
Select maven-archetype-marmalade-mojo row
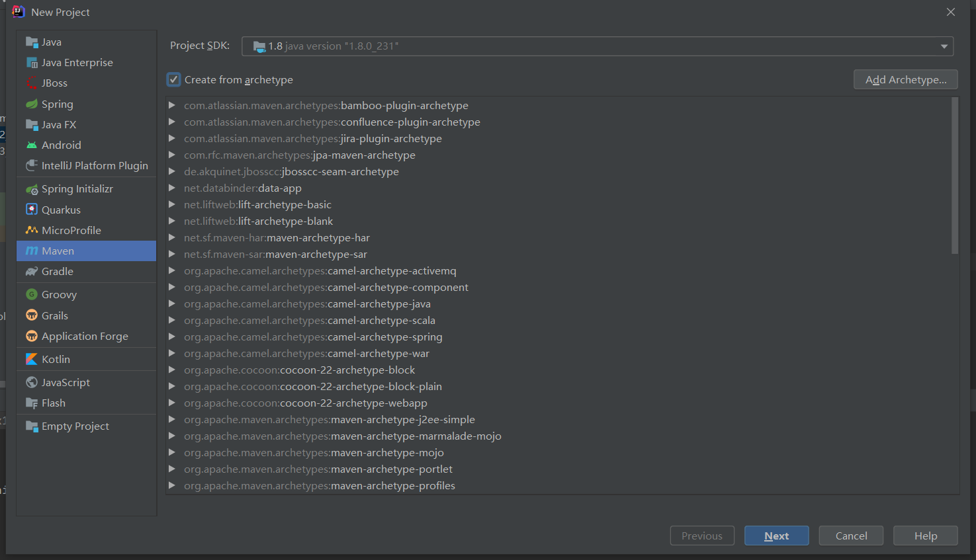click(x=558, y=436)
